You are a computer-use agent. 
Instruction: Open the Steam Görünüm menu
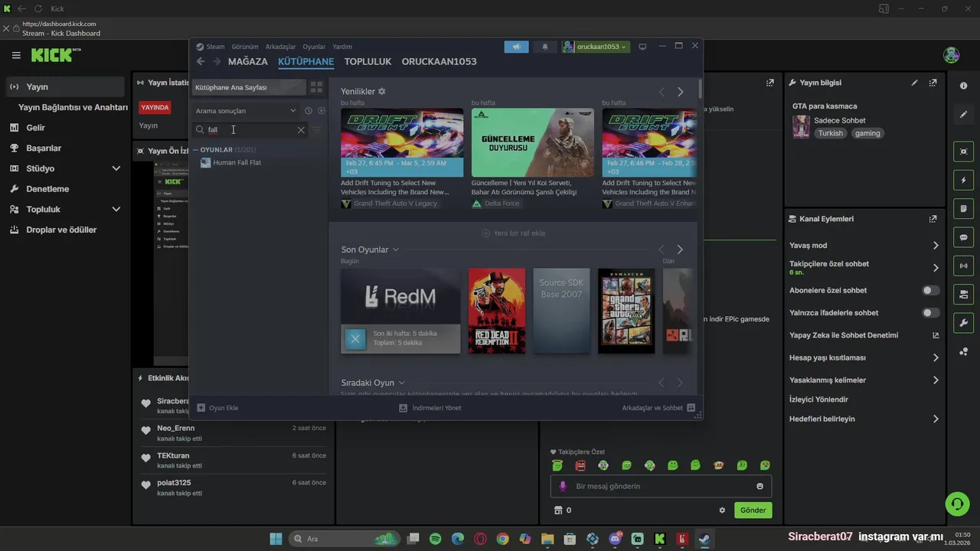coord(245,47)
